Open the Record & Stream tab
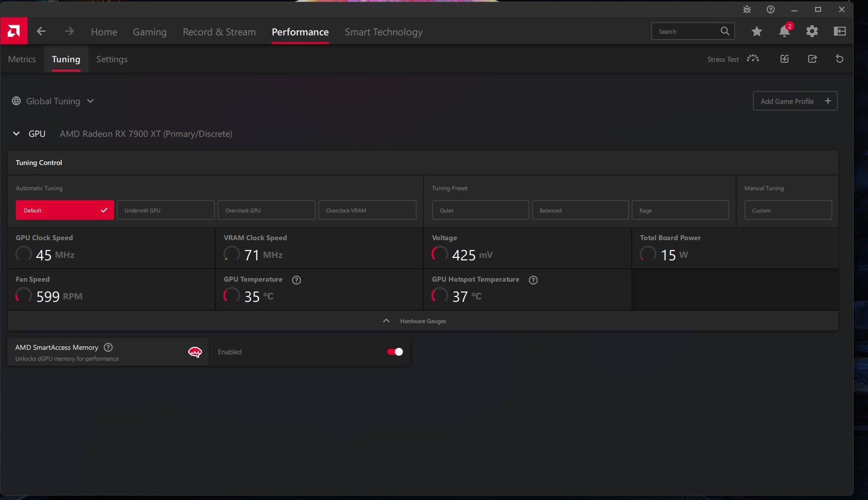The width and height of the screenshot is (868, 500). [x=219, y=32]
